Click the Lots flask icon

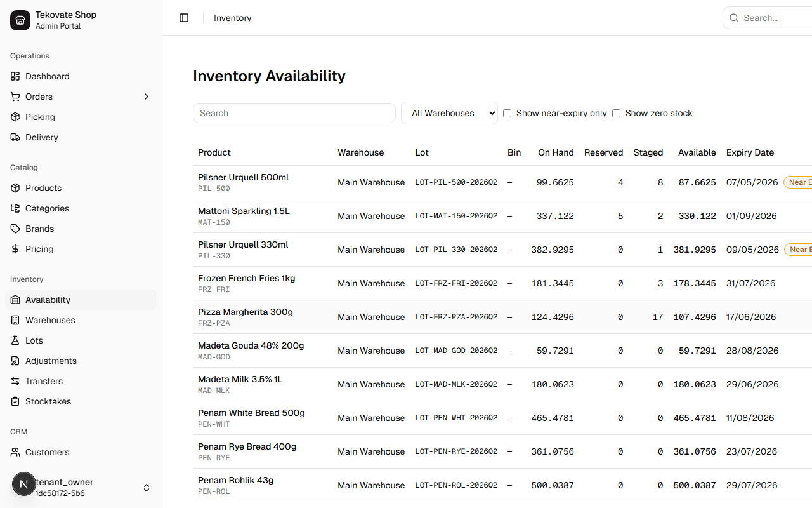tap(15, 340)
